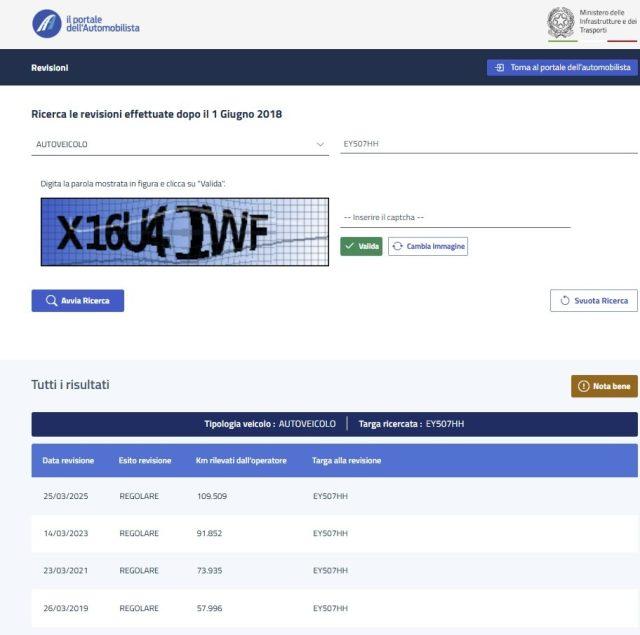The height and width of the screenshot is (635, 640).
Task: Click the magnifier icon in Avvia Ricerca
Action: point(51,300)
